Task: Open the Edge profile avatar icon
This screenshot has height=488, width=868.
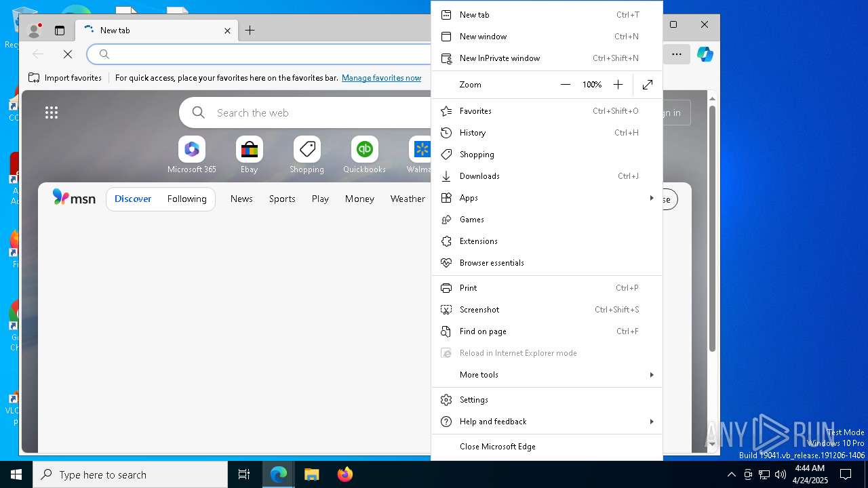Action: tap(34, 30)
